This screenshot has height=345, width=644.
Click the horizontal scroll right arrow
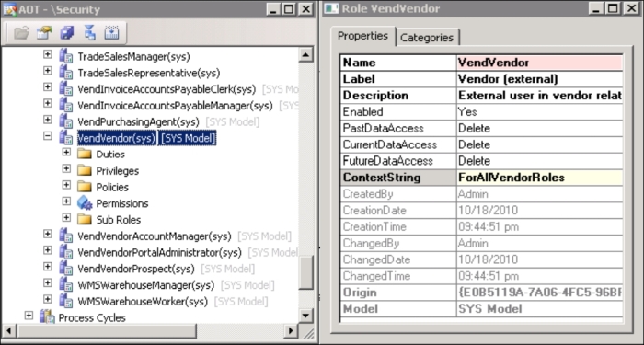tap(292, 330)
